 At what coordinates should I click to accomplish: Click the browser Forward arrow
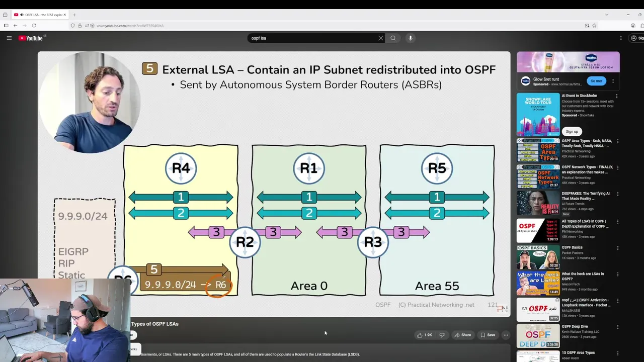(x=24, y=26)
